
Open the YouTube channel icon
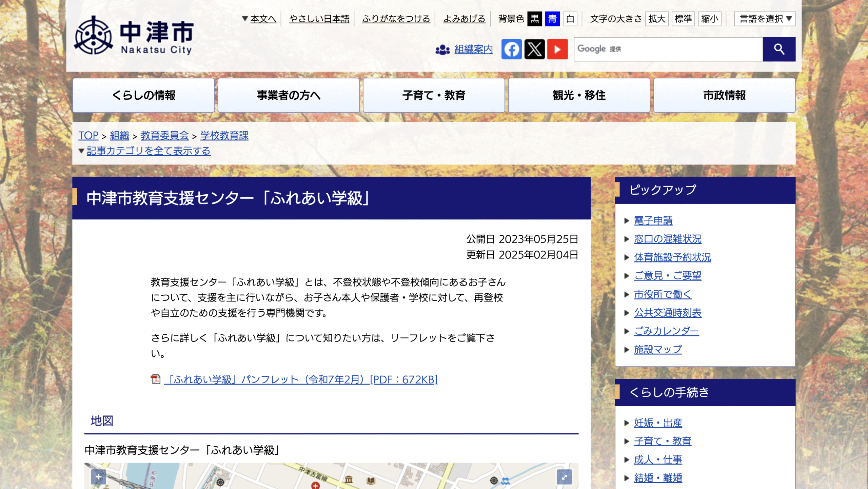[557, 49]
